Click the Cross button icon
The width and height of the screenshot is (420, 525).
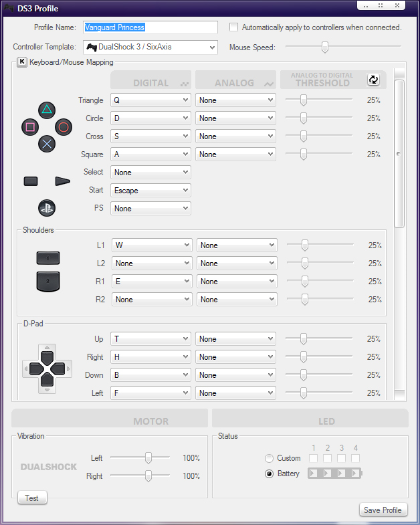coord(47,144)
